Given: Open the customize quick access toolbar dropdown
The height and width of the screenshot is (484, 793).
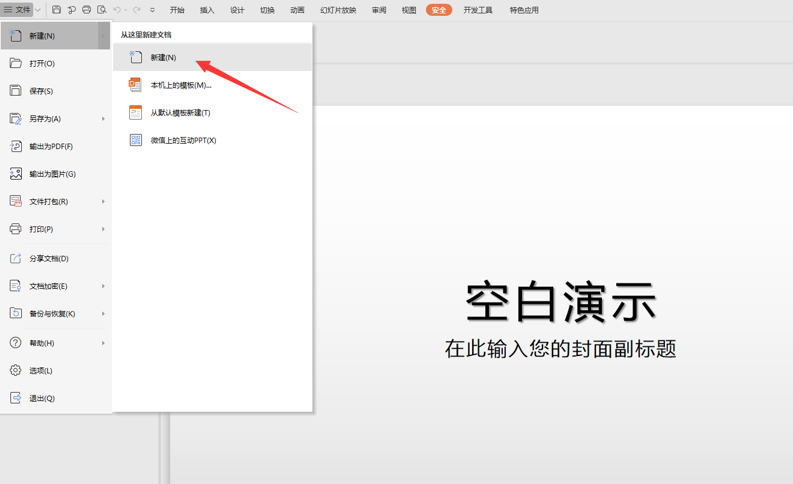Looking at the screenshot, I should click(152, 10).
